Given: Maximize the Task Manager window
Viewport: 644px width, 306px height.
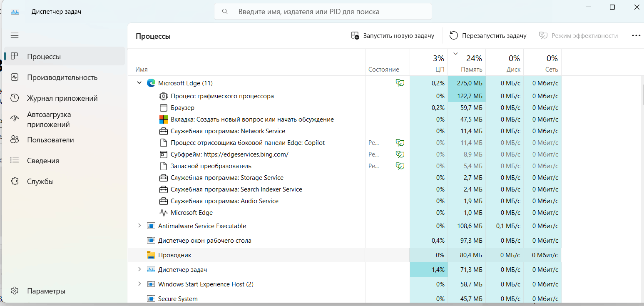Looking at the screenshot, I should (x=612, y=7).
